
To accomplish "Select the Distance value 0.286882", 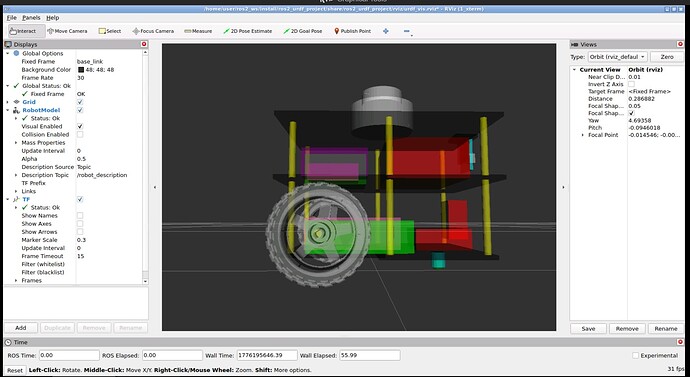I will [642, 99].
